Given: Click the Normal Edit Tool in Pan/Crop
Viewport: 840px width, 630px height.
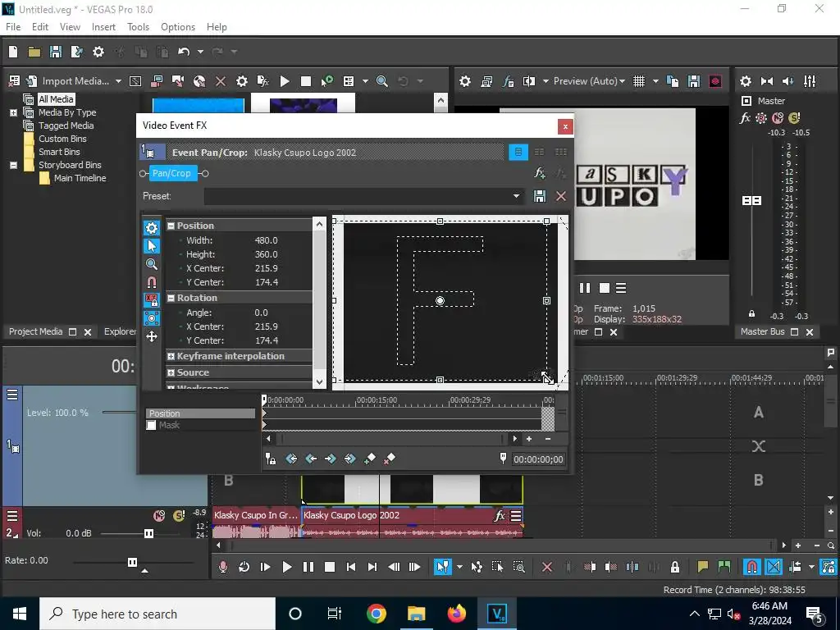Looking at the screenshot, I should [152, 246].
